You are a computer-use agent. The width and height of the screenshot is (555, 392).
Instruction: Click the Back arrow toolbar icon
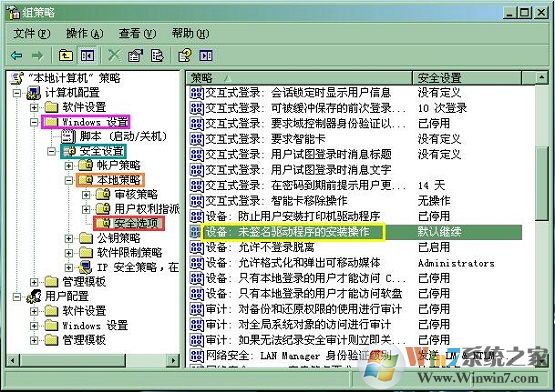17,56
